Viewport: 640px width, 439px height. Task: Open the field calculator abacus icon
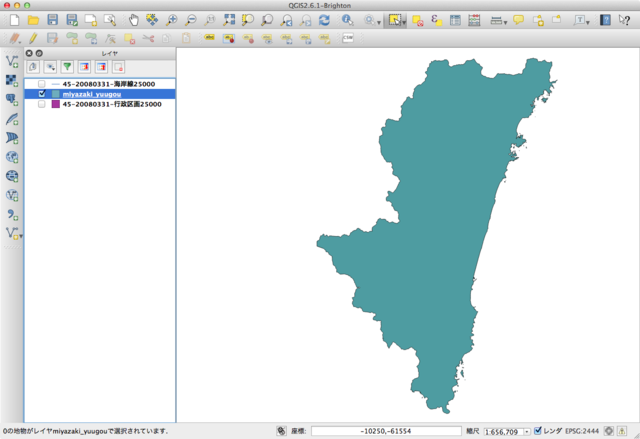coord(474,20)
